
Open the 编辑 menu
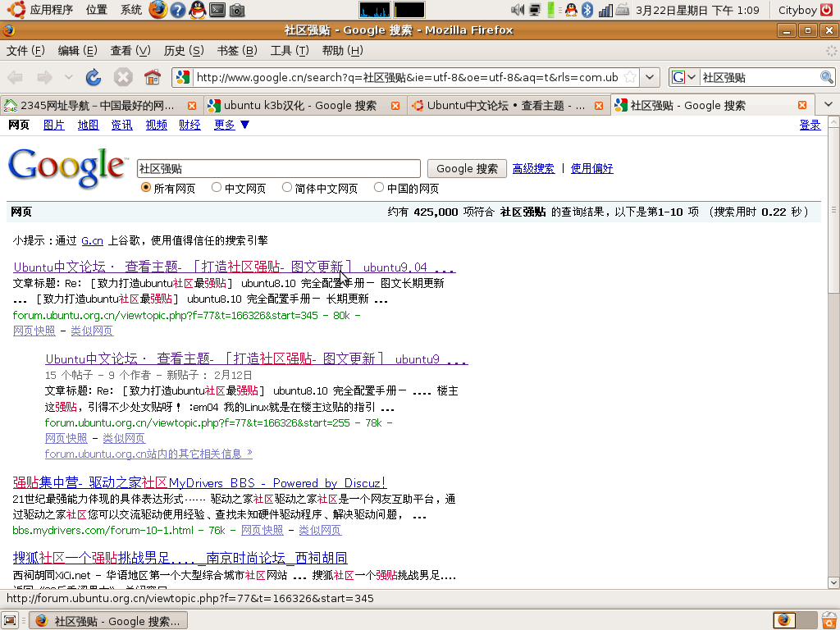78,50
